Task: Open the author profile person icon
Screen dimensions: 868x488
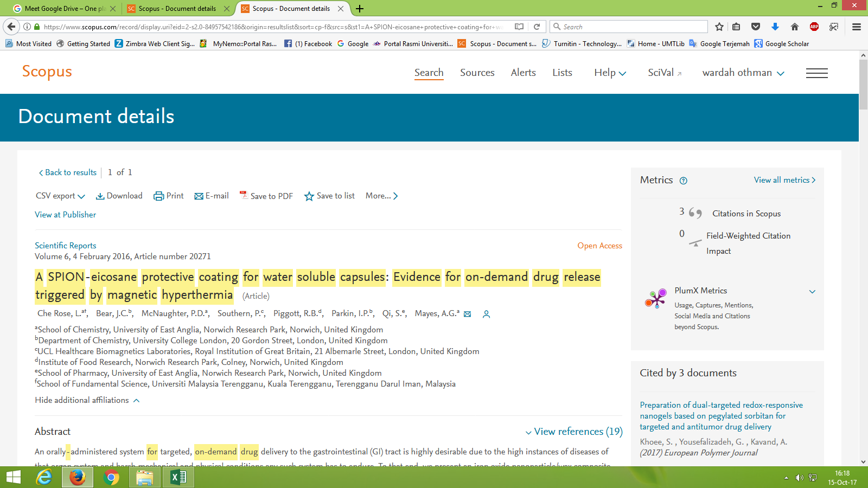Action: [x=486, y=314]
